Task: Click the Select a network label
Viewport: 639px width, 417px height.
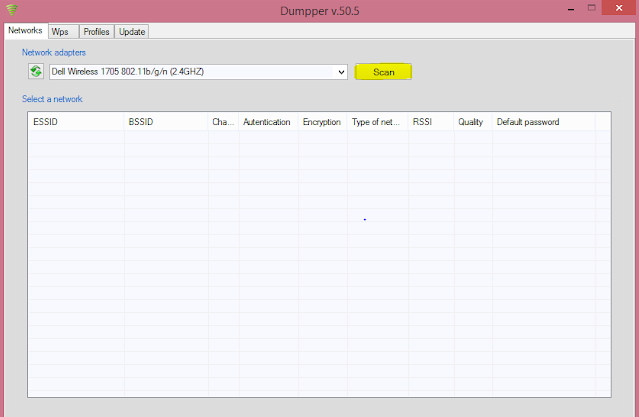Action: point(52,99)
